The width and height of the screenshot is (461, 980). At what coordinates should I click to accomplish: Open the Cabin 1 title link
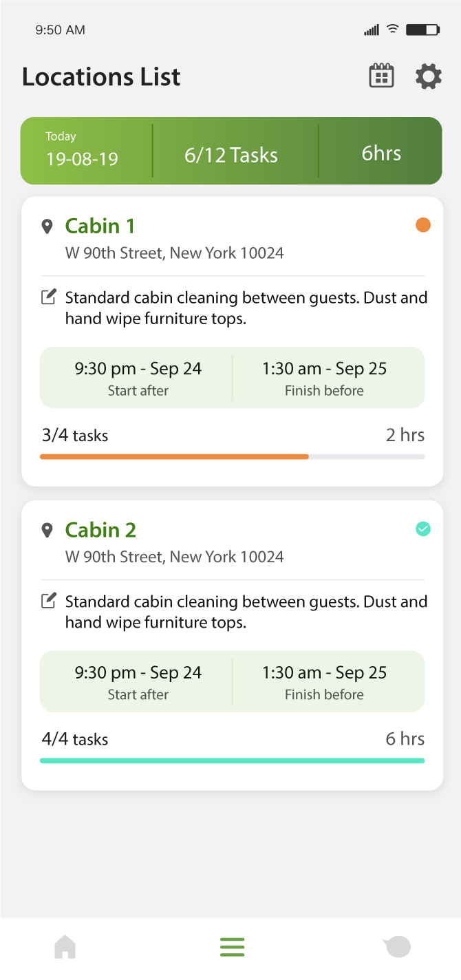(100, 226)
